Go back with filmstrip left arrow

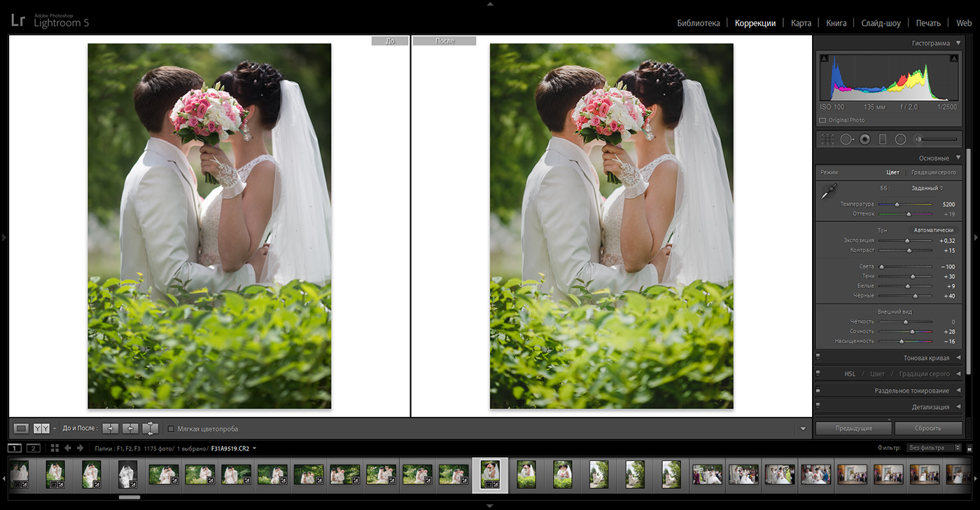click(68, 448)
